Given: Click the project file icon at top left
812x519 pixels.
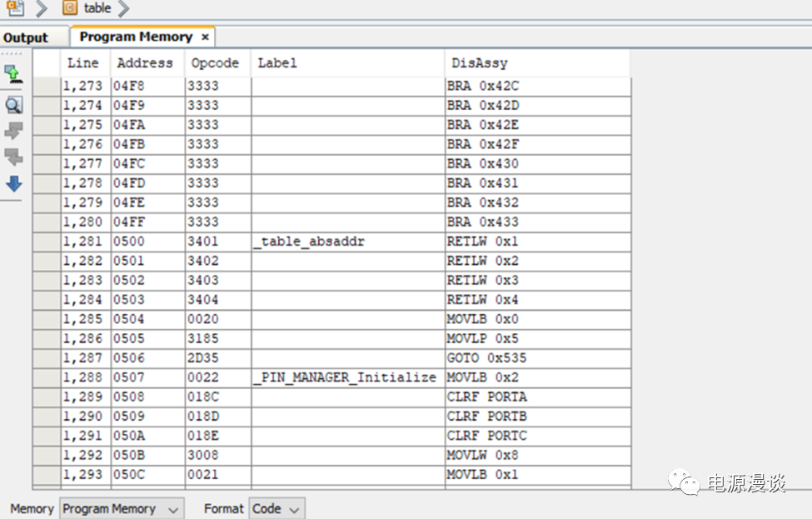Looking at the screenshot, I should pyautogui.click(x=14, y=7).
